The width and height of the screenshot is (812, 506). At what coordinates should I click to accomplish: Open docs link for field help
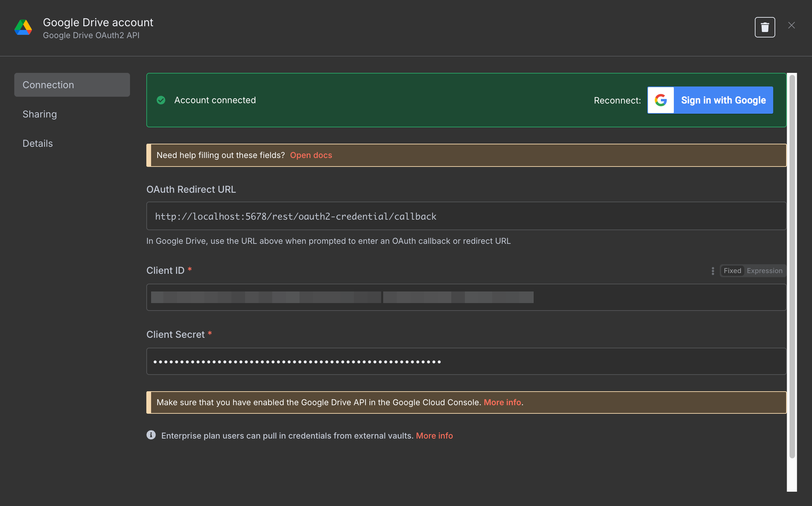click(311, 155)
